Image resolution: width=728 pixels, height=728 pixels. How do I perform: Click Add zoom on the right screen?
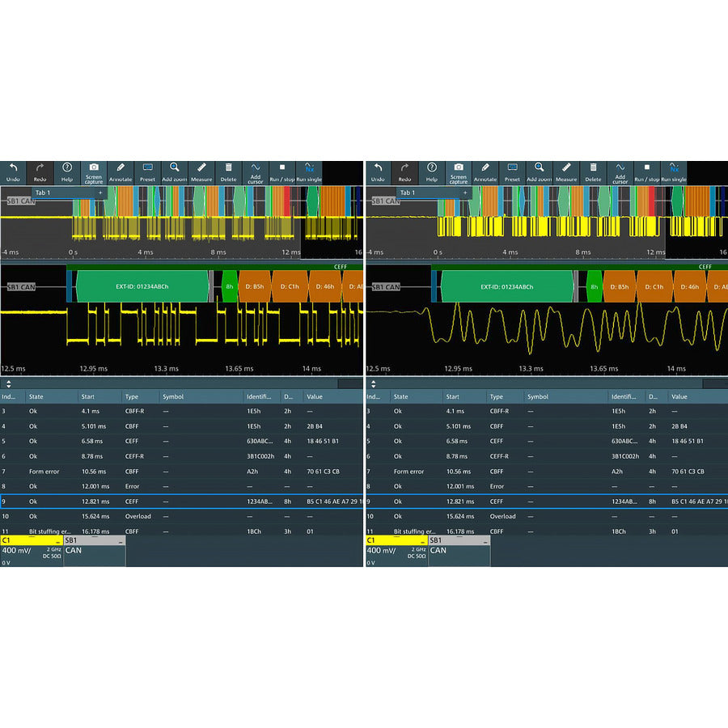point(540,173)
